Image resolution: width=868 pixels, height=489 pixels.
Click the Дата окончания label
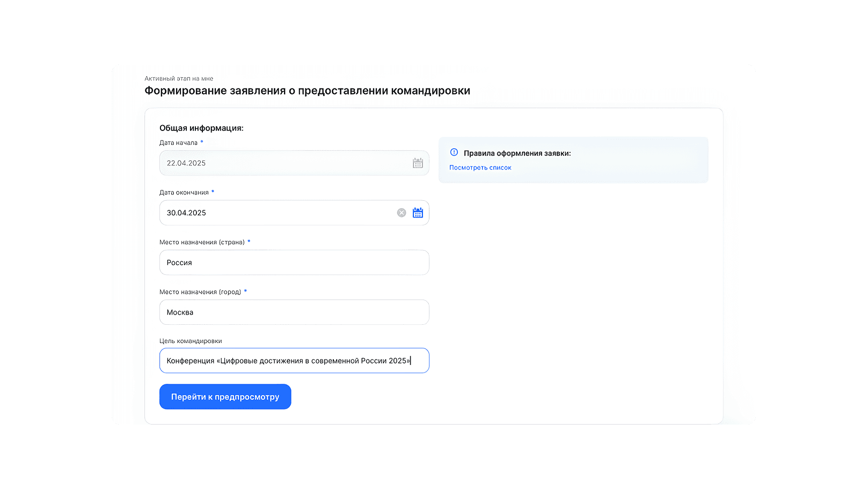pyautogui.click(x=184, y=193)
